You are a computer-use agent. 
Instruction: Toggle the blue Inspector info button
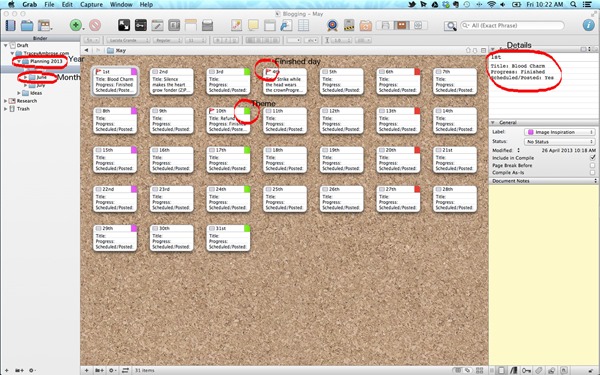click(x=588, y=25)
